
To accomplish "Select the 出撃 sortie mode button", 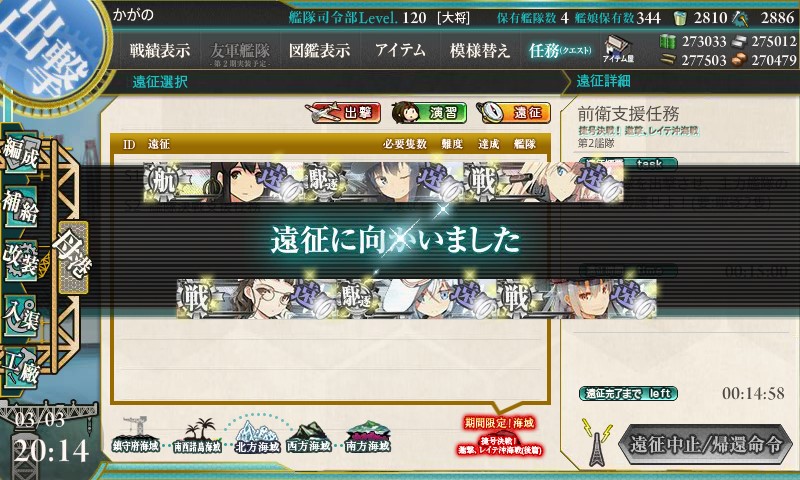I will pyautogui.click(x=343, y=112).
